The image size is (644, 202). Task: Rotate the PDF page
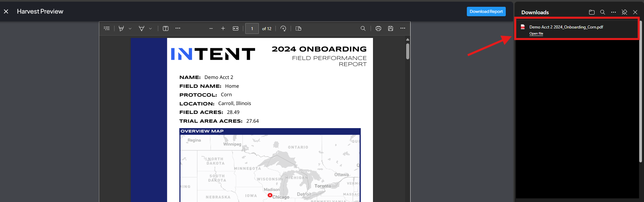[x=283, y=28]
